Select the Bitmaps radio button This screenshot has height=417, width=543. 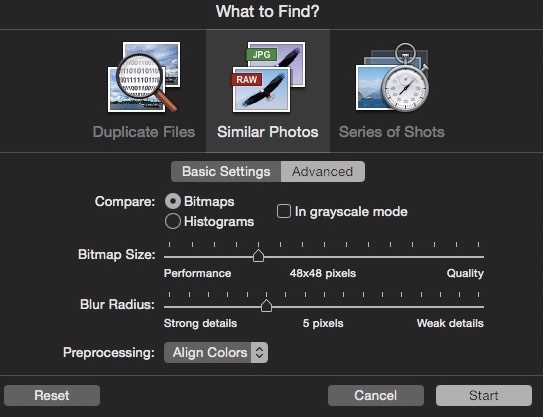click(x=172, y=201)
